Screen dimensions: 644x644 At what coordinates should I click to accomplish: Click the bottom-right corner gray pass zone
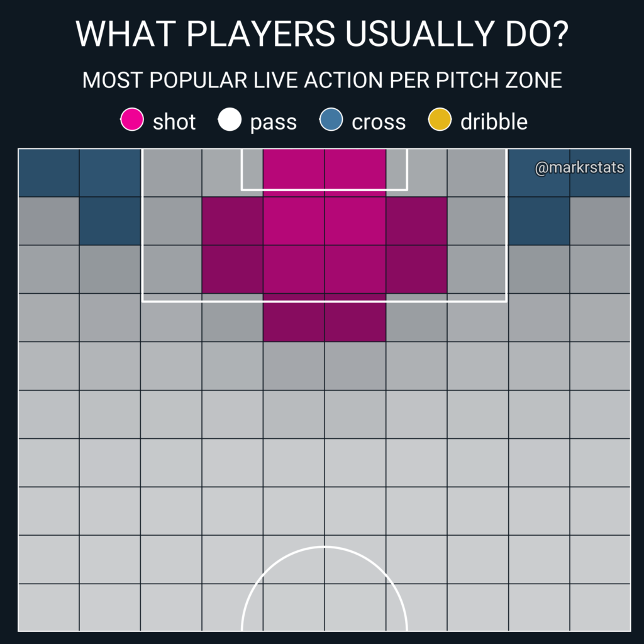(x=600, y=608)
